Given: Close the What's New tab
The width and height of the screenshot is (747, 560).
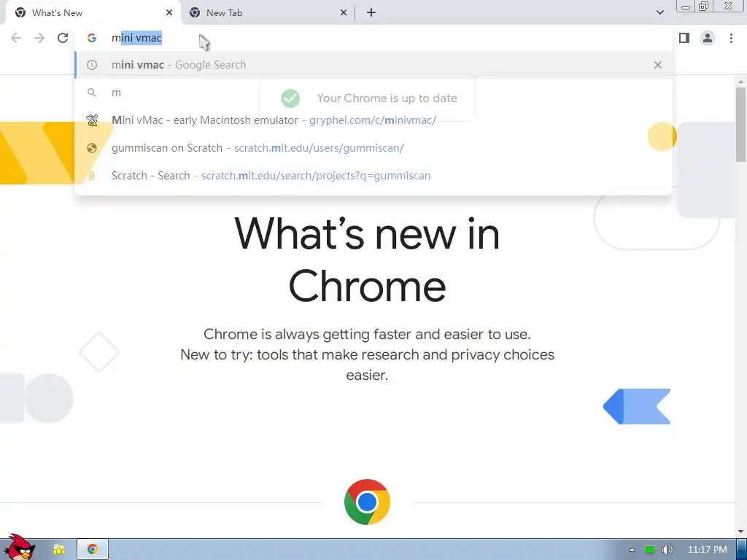Looking at the screenshot, I should [x=169, y=13].
